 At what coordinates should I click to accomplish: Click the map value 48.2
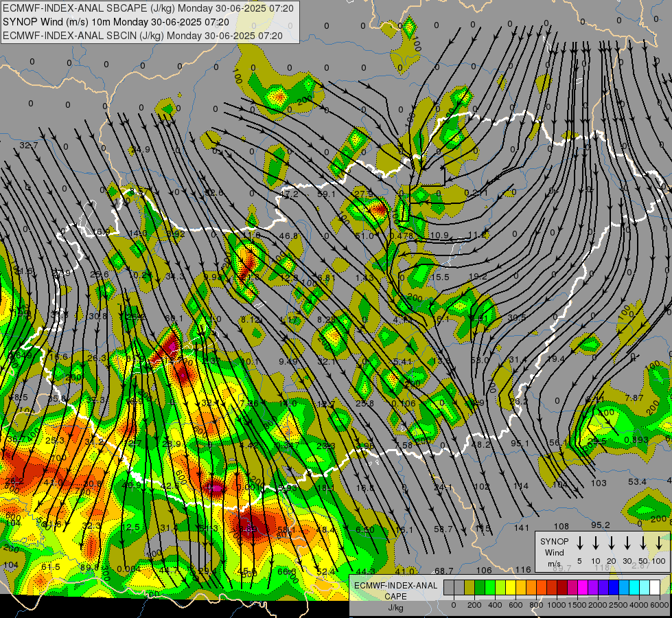point(480,445)
